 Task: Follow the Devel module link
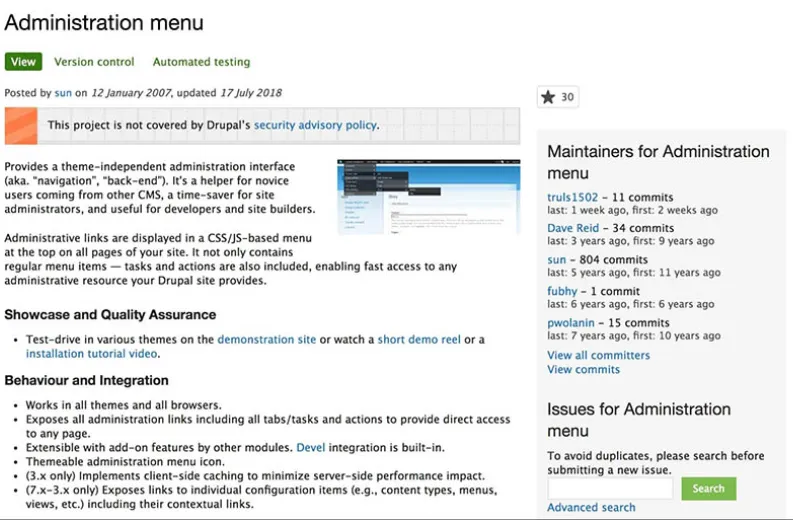tap(311, 448)
